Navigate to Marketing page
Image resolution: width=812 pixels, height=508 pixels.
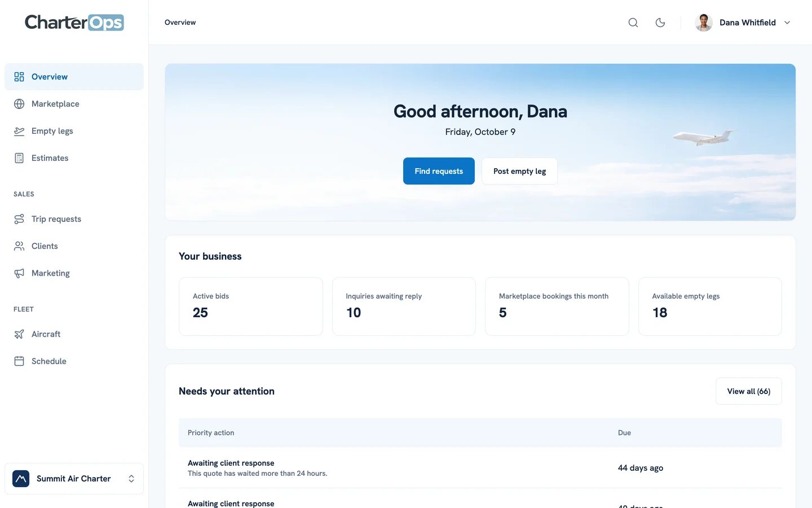[74, 273]
